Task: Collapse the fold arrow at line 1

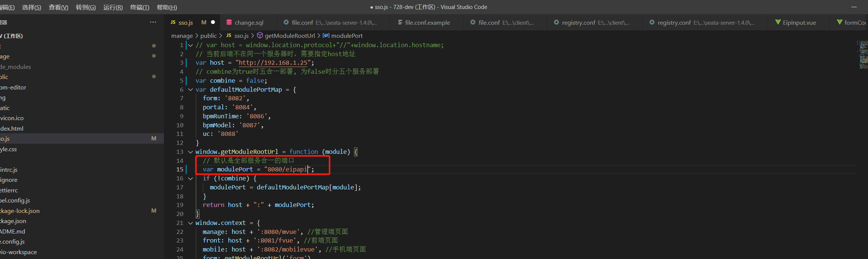Action: point(191,45)
